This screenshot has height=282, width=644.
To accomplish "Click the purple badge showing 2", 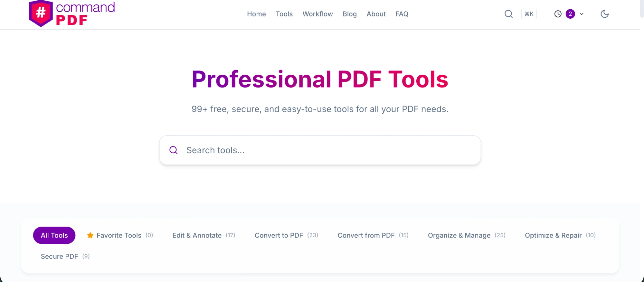I will point(570,14).
